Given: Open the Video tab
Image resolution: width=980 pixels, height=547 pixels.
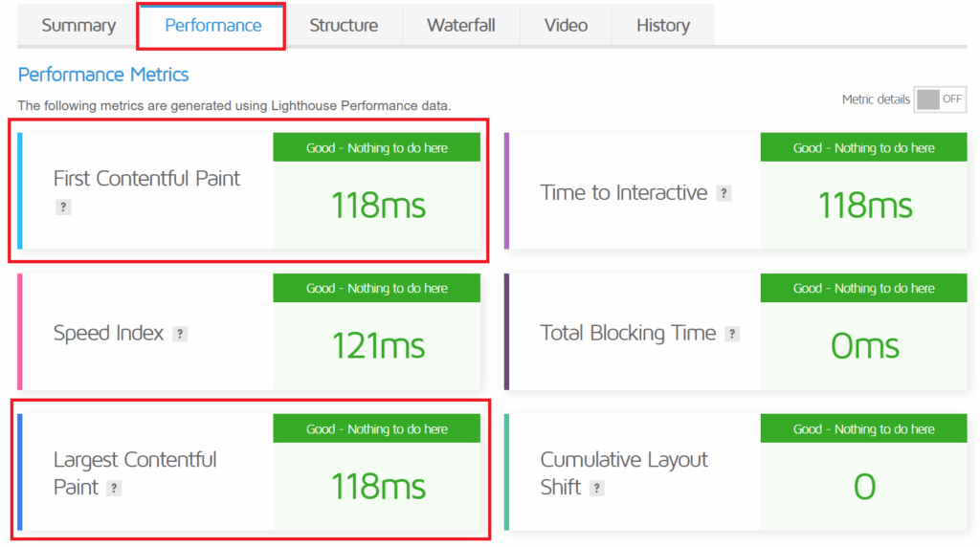Looking at the screenshot, I should 566,26.
